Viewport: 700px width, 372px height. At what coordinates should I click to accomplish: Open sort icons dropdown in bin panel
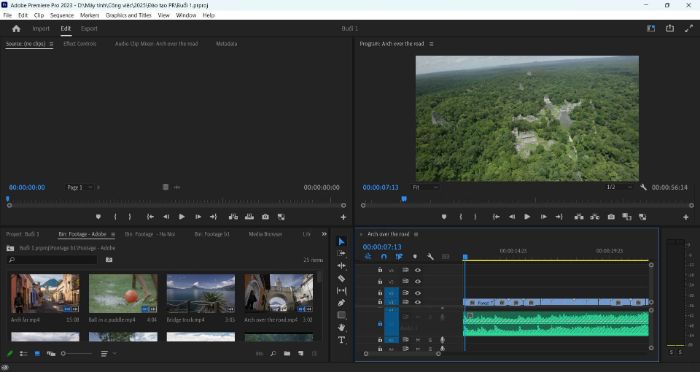click(x=108, y=354)
